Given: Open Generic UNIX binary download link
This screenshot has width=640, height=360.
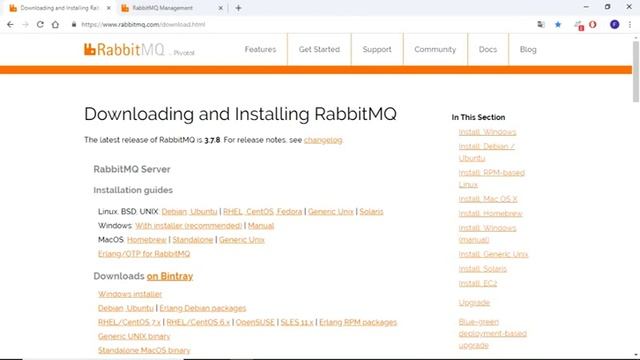Looking at the screenshot, I should (x=134, y=336).
